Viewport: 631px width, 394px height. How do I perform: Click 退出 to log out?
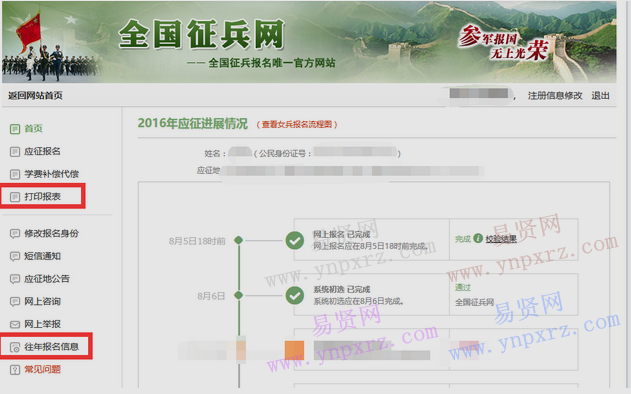tap(600, 96)
